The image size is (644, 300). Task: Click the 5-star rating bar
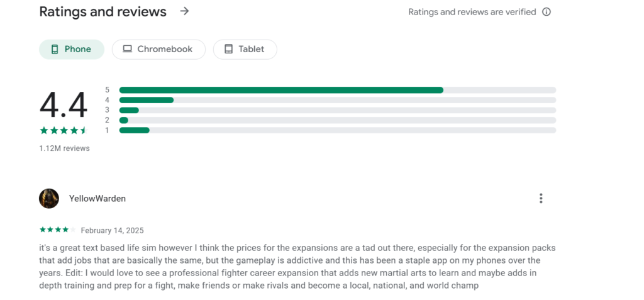pos(337,90)
